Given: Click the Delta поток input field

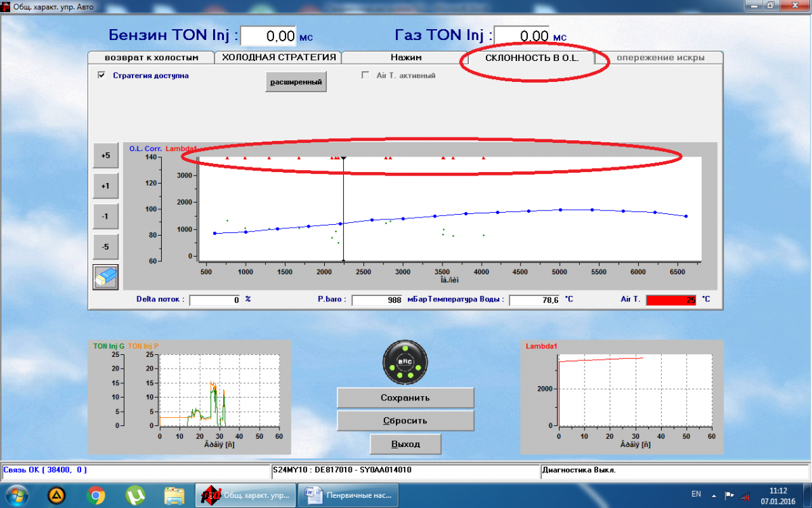Looking at the screenshot, I should click(x=215, y=299).
